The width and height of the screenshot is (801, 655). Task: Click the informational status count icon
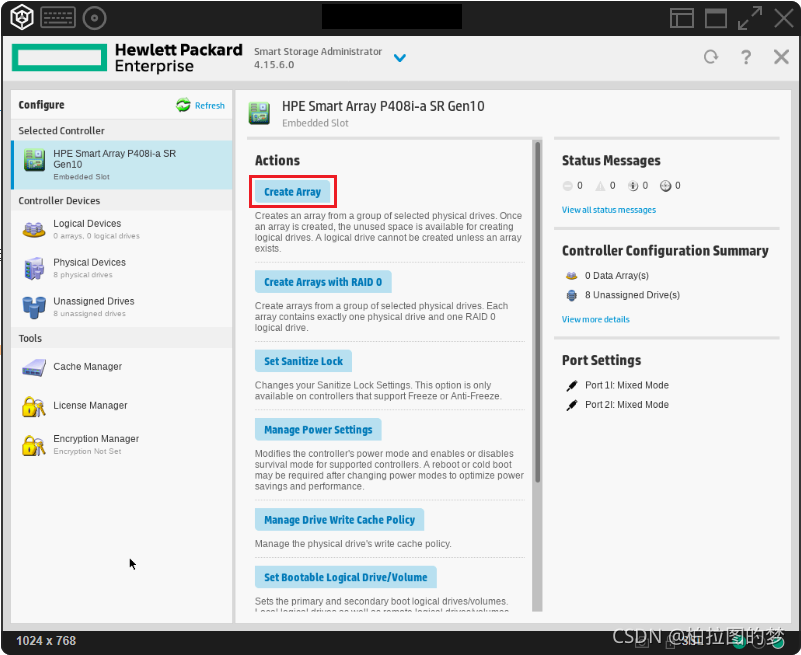tap(633, 186)
